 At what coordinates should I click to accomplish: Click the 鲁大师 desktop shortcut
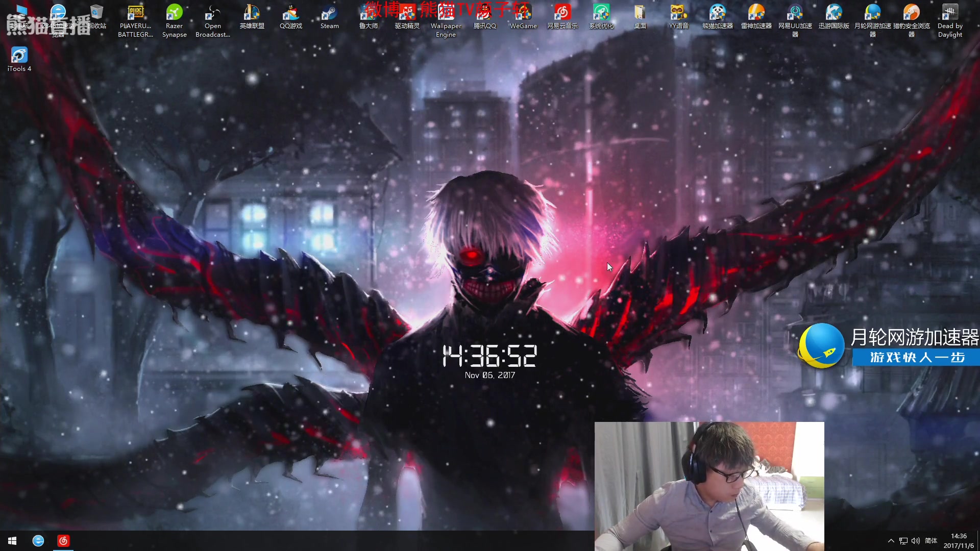point(369,17)
